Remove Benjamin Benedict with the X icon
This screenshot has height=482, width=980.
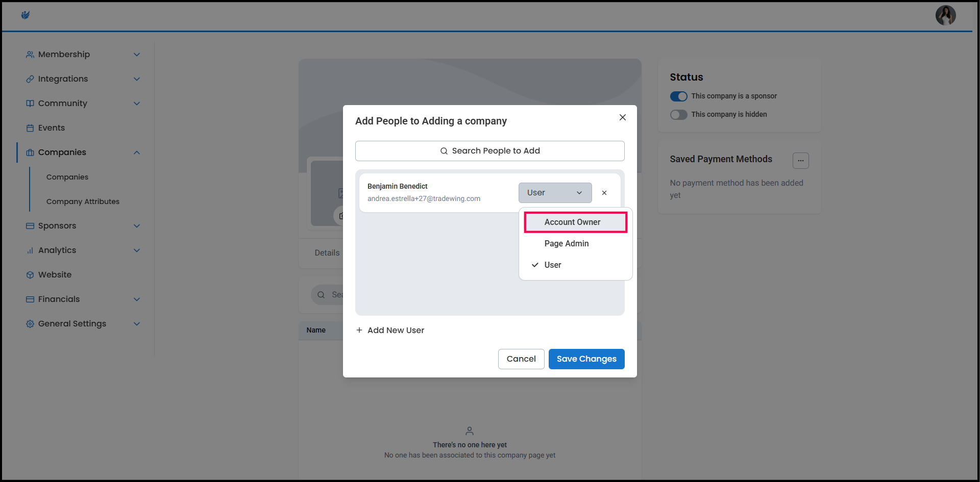coord(604,193)
